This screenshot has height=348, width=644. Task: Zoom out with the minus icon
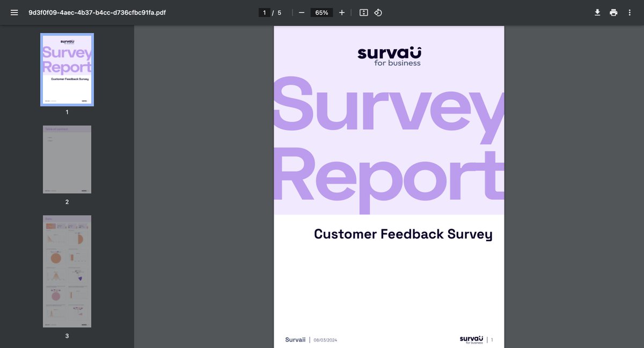[302, 12]
